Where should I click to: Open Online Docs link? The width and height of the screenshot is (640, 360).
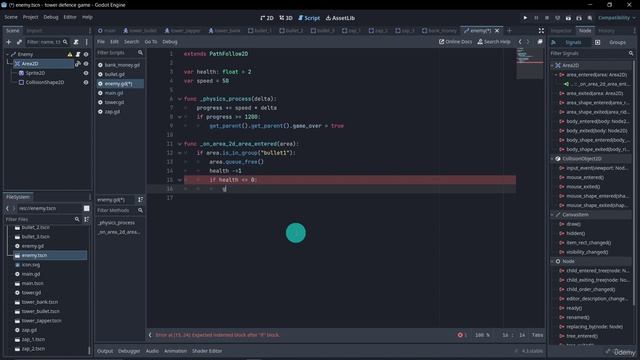coord(456,42)
